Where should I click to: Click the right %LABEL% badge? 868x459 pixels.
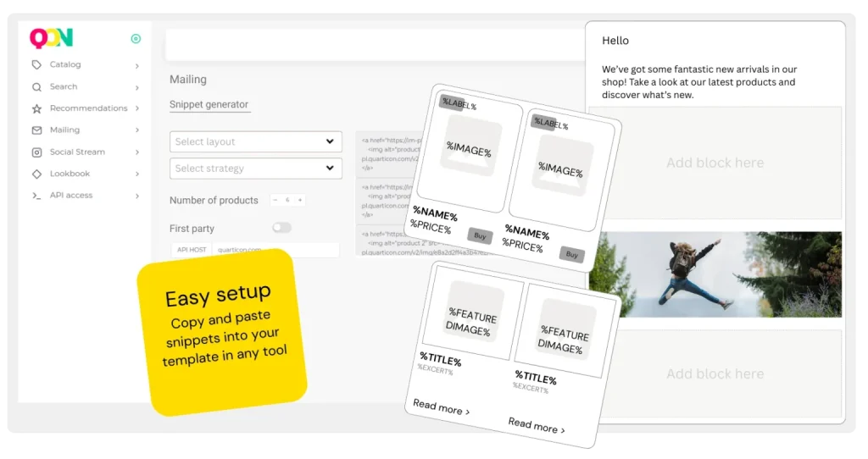tap(550, 123)
